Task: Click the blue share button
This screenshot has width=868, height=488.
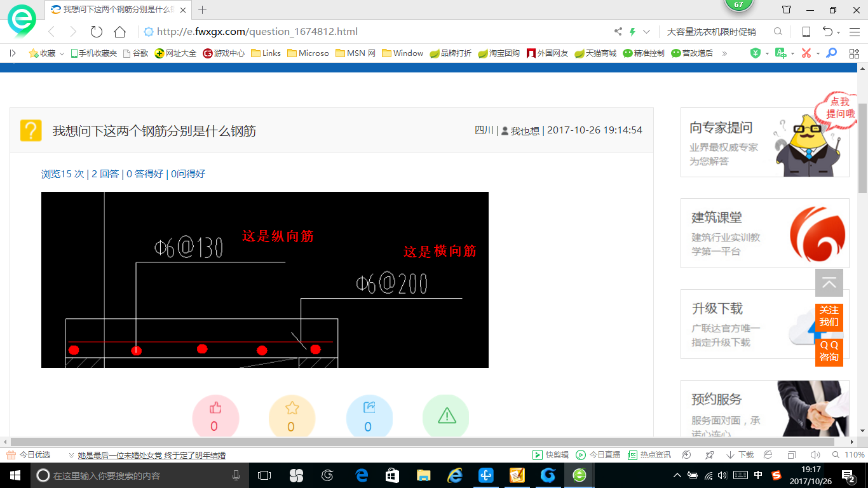Action: pyautogui.click(x=369, y=417)
